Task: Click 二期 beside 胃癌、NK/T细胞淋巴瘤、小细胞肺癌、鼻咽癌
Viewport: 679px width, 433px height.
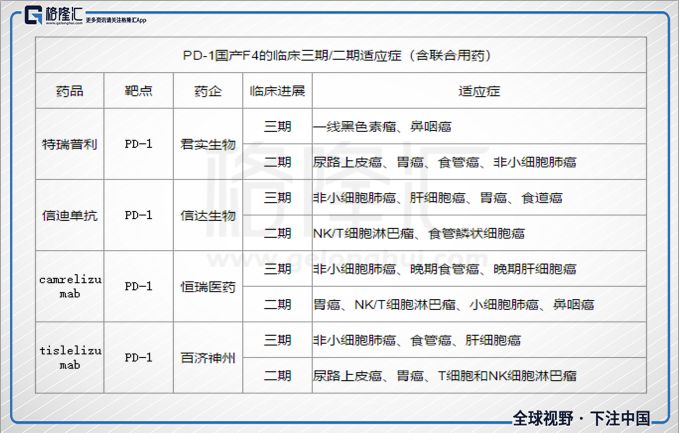Action: pos(277,304)
